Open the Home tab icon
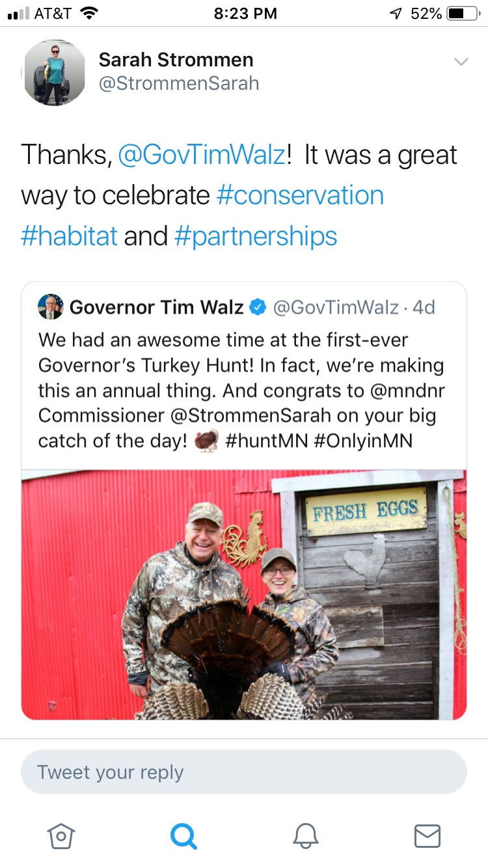 coord(61,835)
